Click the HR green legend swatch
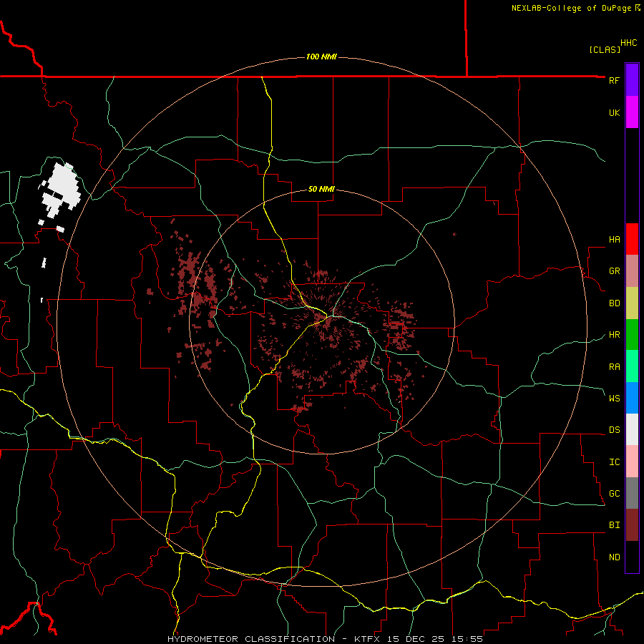Screen dimensions: 644x644 tap(632, 334)
